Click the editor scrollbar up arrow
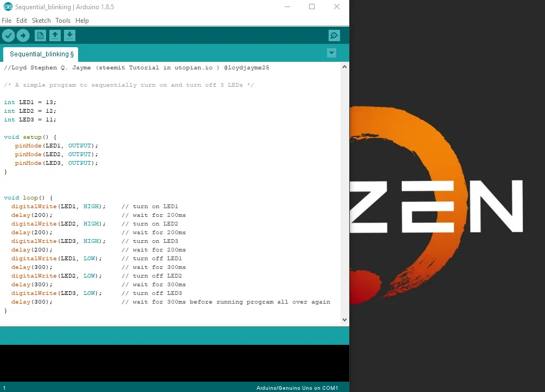Screen dimensions: 545x392 (x=344, y=67)
